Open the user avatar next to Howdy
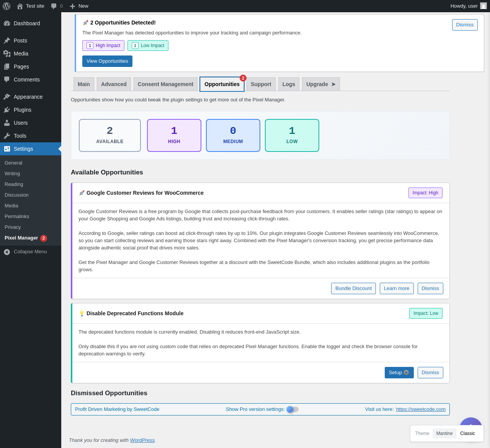Screen dimensions: 490x448 tap(483, 6)
